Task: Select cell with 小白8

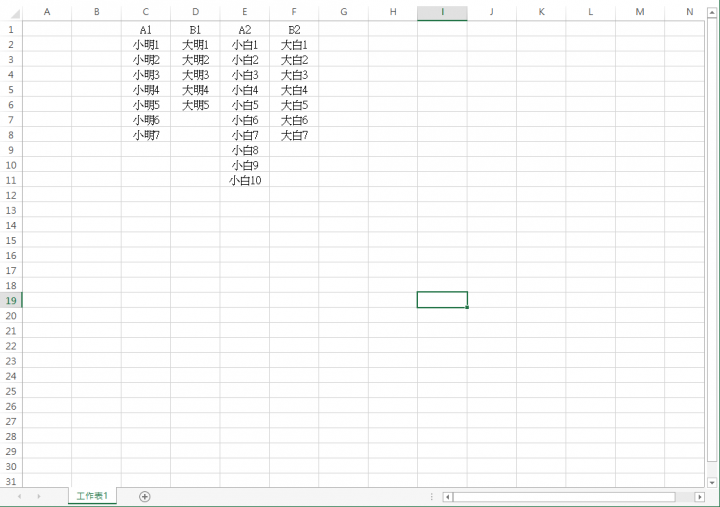Action: click(245, 151)
